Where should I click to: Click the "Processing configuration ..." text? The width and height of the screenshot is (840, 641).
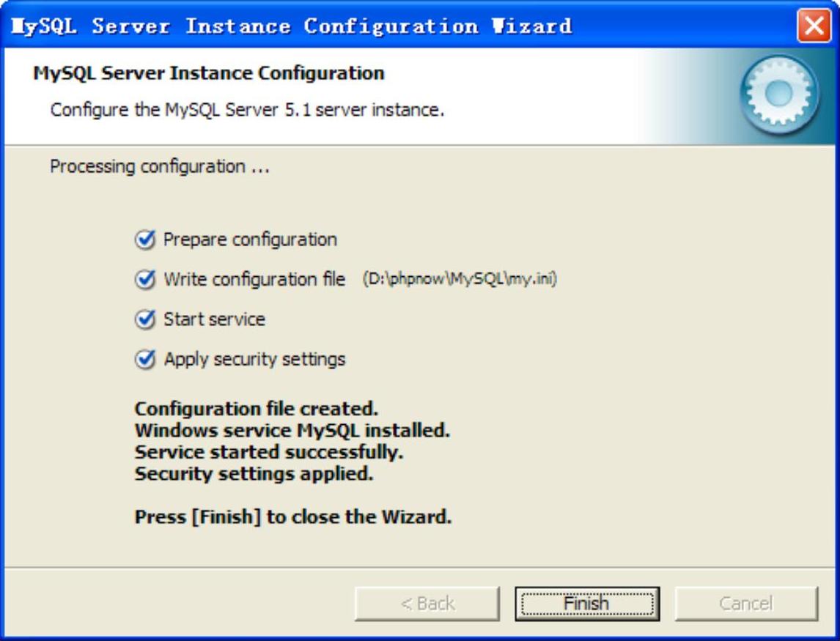(x=160, y=166)
